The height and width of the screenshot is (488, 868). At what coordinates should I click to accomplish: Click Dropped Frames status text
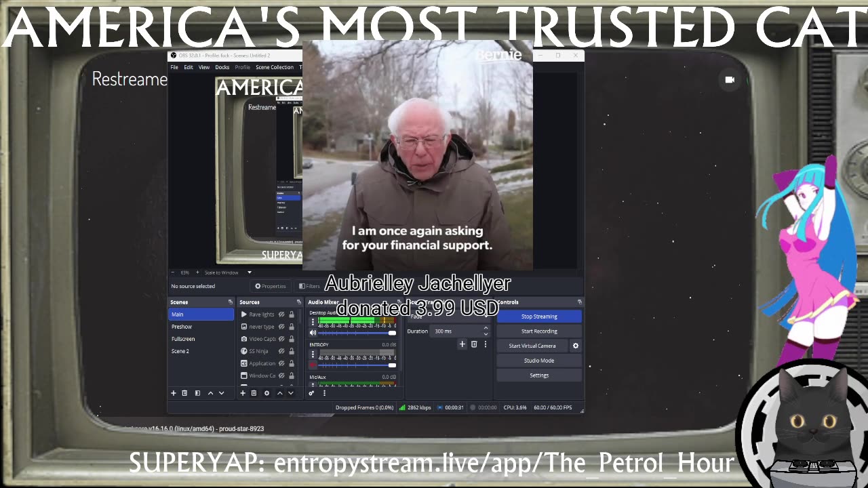coord(364,408)
